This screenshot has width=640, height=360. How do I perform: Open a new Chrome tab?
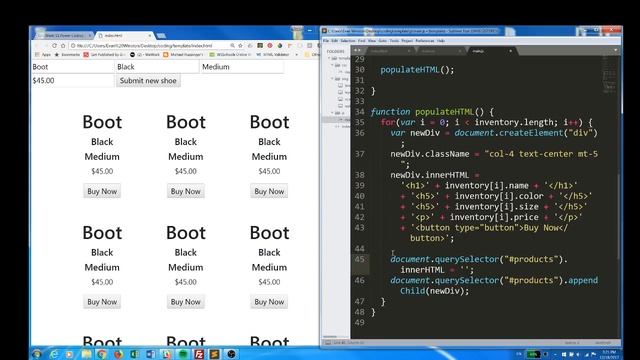click(161, 36)
